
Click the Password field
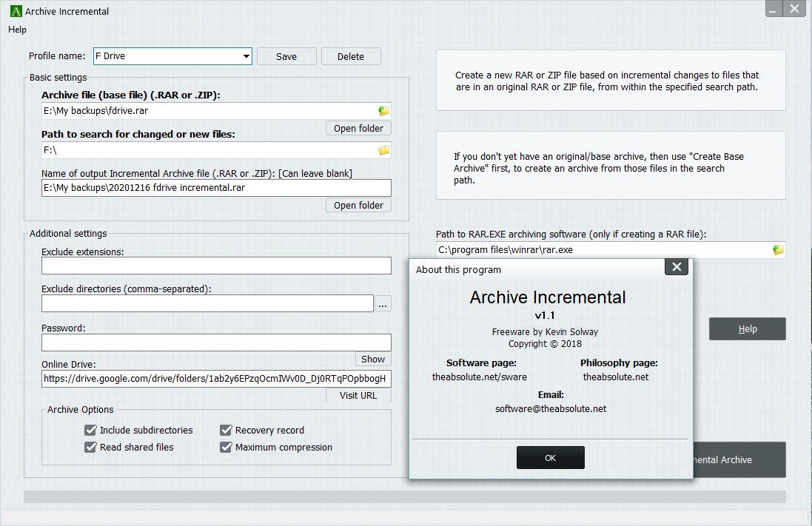(216, 343)
